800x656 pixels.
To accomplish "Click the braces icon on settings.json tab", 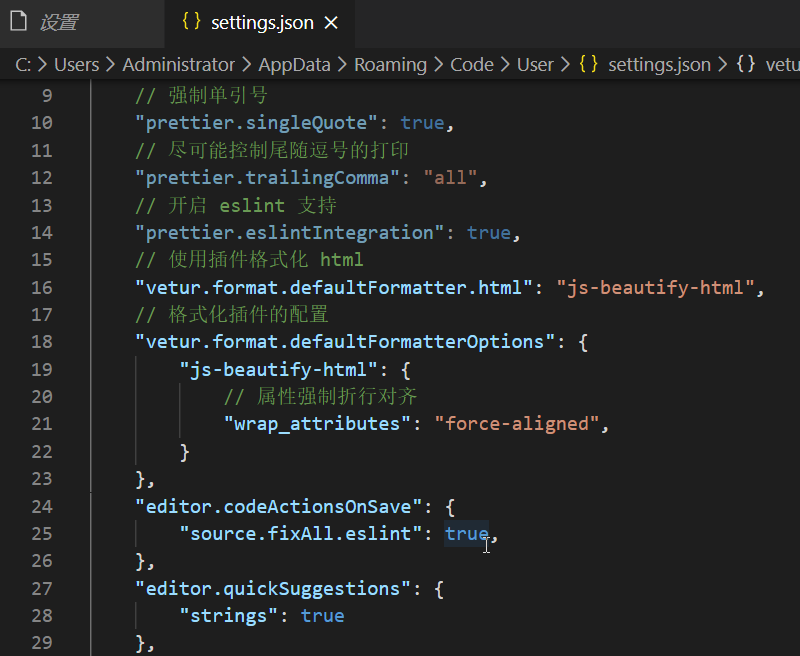I will click(x=191, y=21).
